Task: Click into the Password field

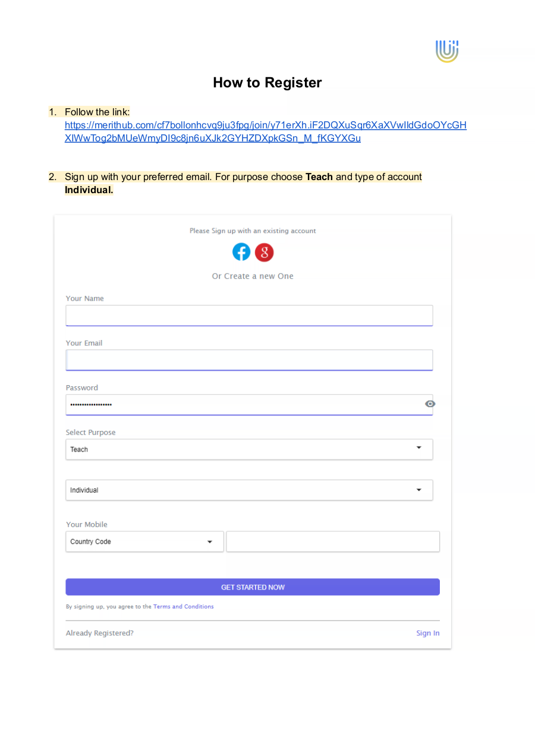Action: point(244,405)
